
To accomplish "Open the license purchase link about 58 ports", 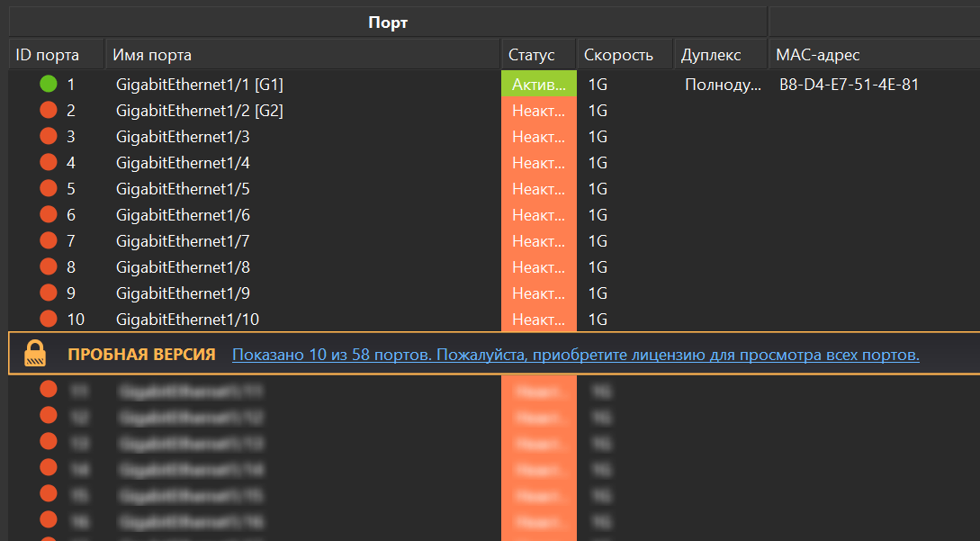I will pyautogui.click(x=575, y=355).
